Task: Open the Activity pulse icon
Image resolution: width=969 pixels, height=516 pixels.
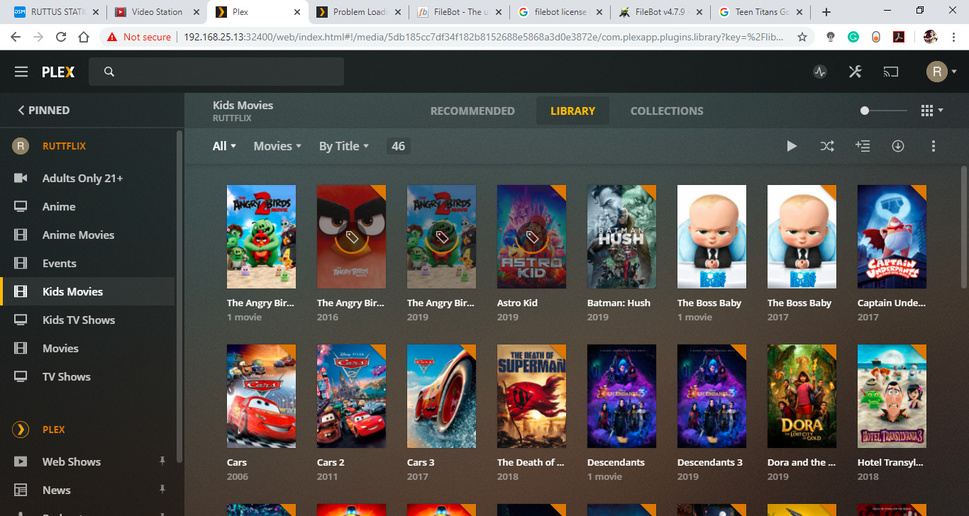Action: [819, 72]
